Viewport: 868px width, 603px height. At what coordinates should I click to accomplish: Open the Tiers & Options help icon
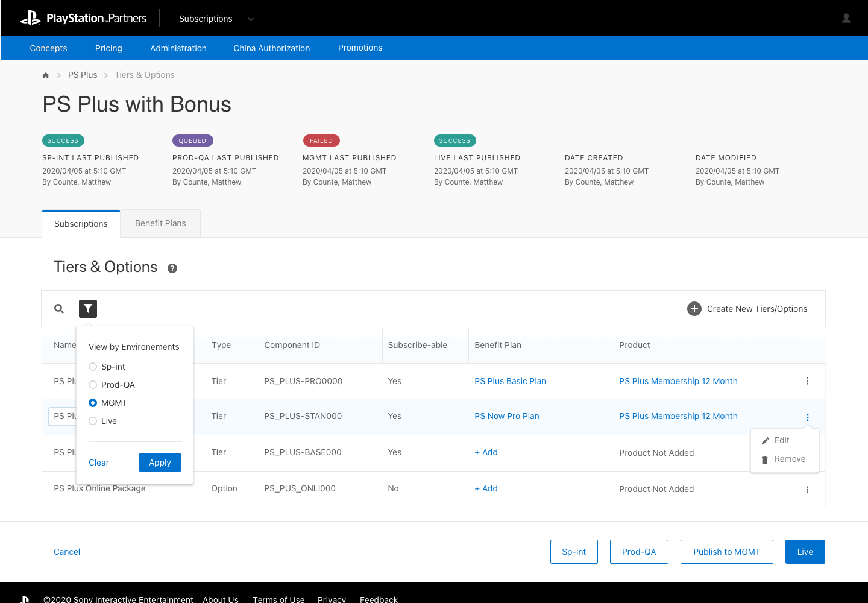(172, 268)
